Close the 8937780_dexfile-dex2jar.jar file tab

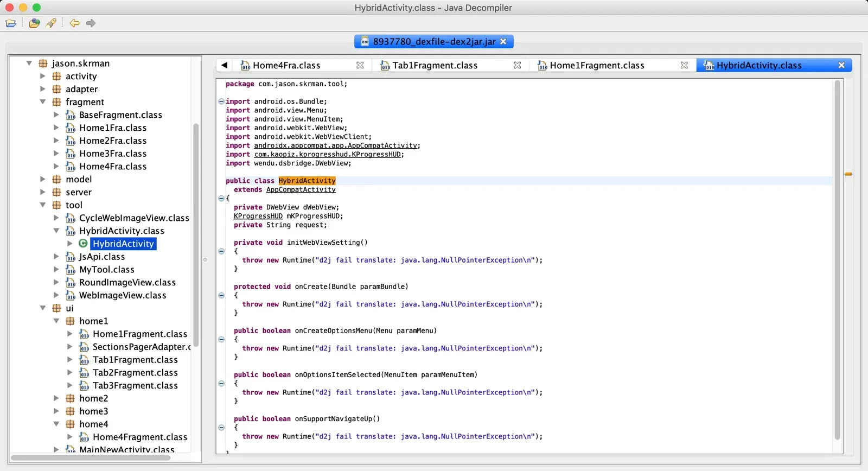503,41
